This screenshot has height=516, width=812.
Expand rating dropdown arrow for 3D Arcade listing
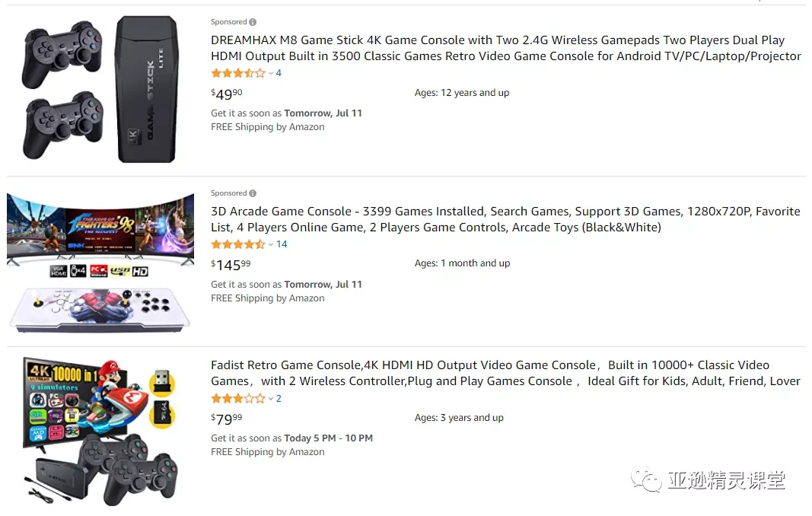pos(271,244)
